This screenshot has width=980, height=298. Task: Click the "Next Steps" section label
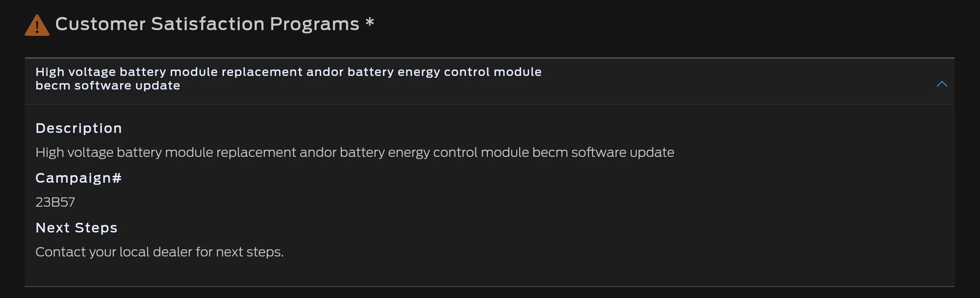pos(76,228)
